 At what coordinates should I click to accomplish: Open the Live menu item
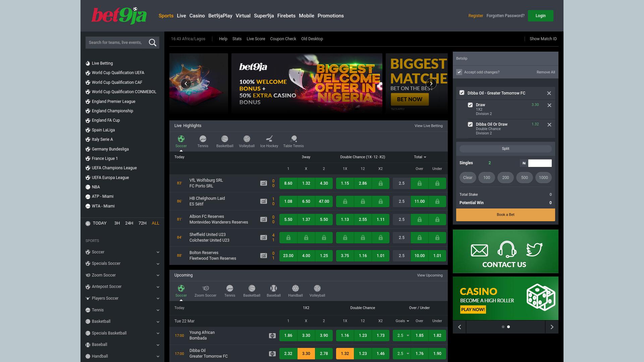[x=181, y=16]
